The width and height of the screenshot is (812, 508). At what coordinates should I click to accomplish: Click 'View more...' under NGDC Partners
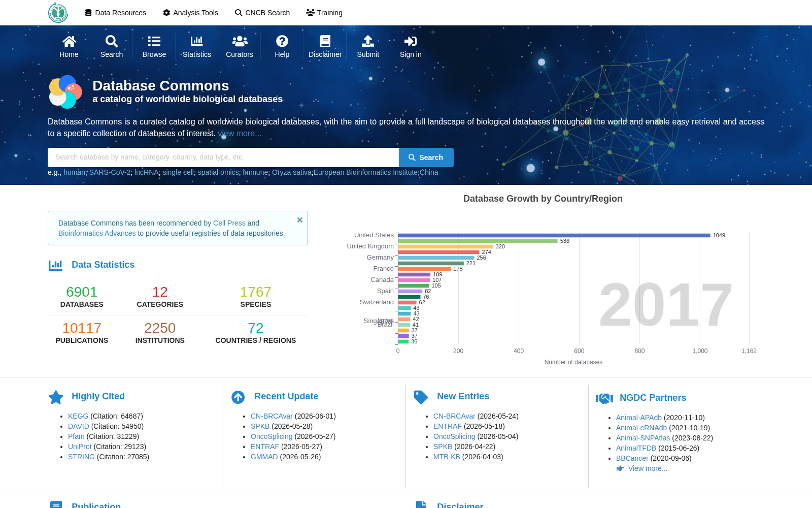pos(648,468)
